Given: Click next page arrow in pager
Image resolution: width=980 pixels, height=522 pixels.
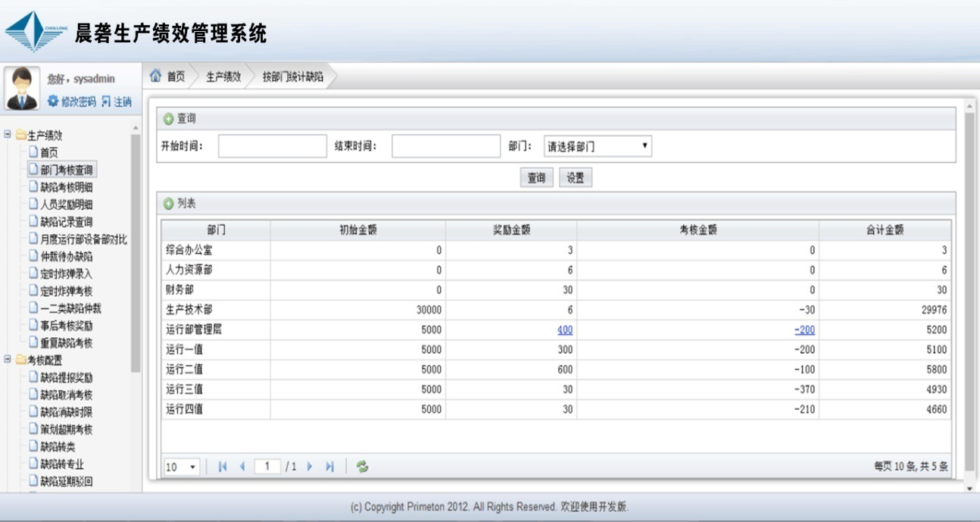Looking at the screenshot, I should 310,467.
